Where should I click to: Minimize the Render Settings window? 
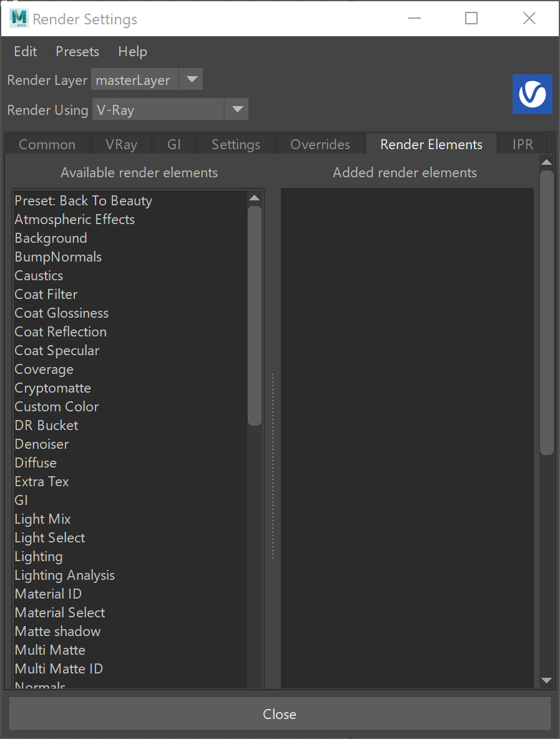tap(415, 18)
